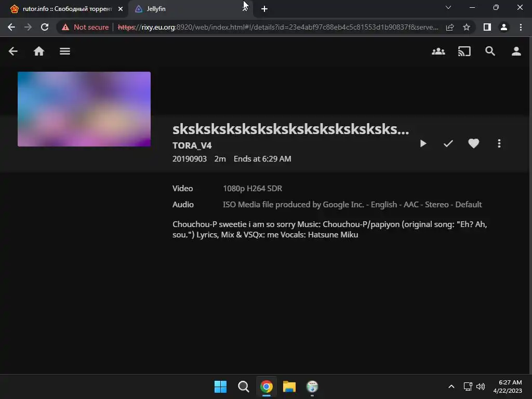Close the Jellyfin tab
This screenshot has width=532, height=399.
(x=245, y=9)
